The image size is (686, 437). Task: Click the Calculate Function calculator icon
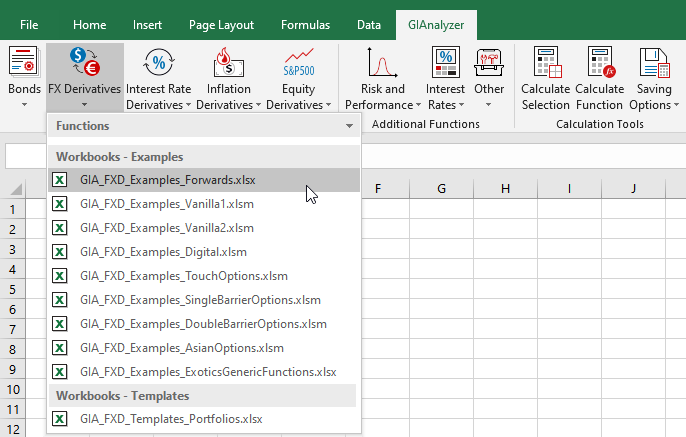pos(601,63)
